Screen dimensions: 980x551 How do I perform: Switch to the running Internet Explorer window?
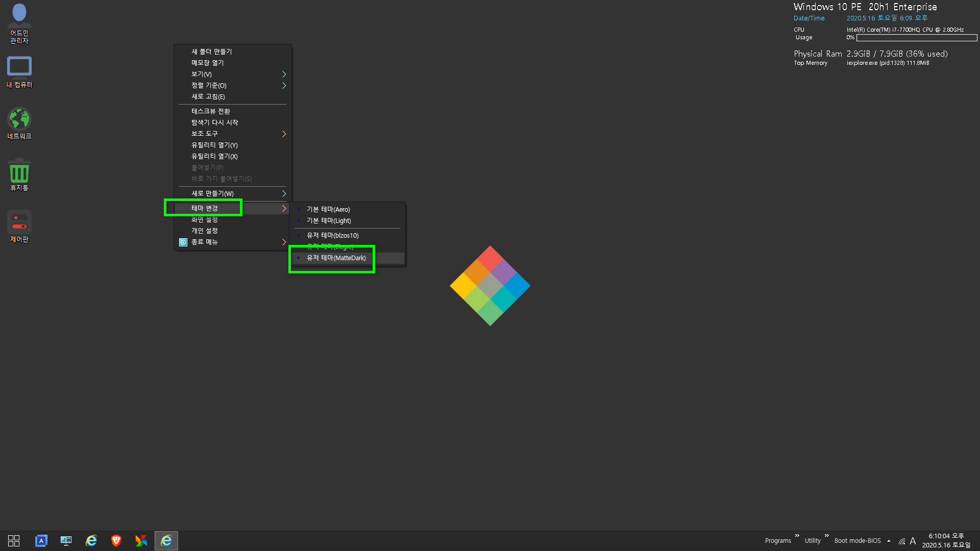coord(166,541)
